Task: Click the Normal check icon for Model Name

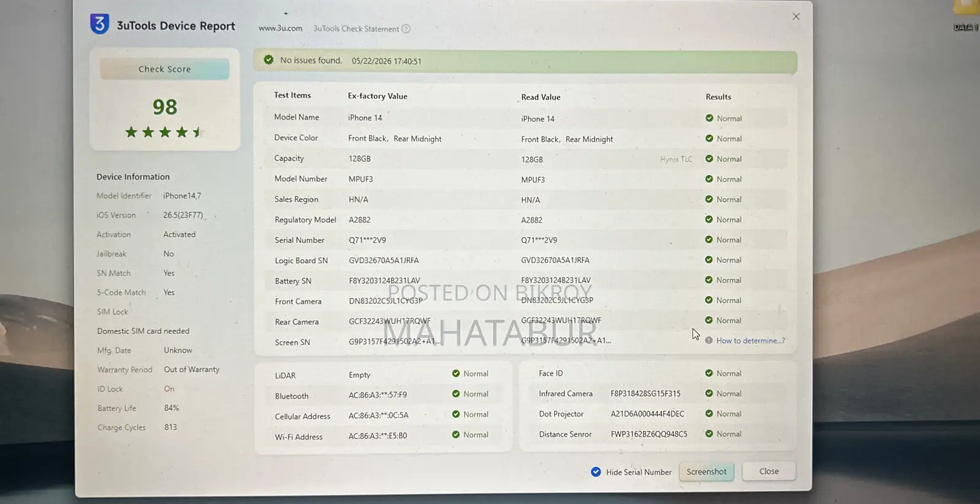Action: [x=709, y=118]
